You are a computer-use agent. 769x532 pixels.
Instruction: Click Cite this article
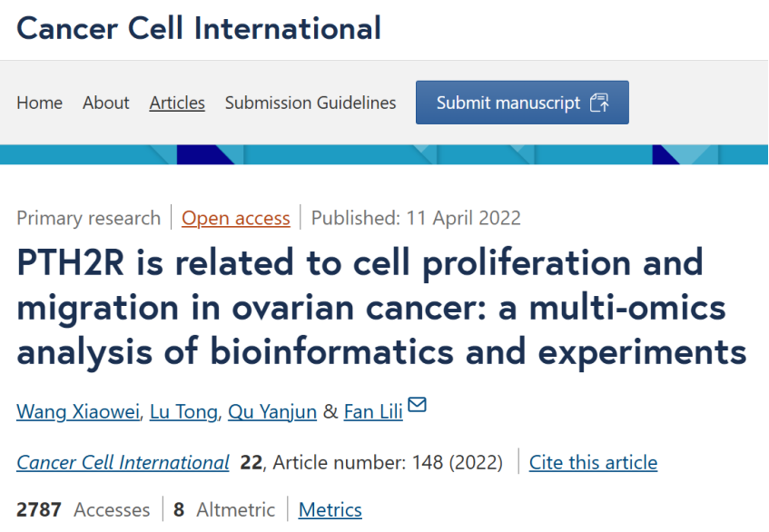click(x=593, y=462)
